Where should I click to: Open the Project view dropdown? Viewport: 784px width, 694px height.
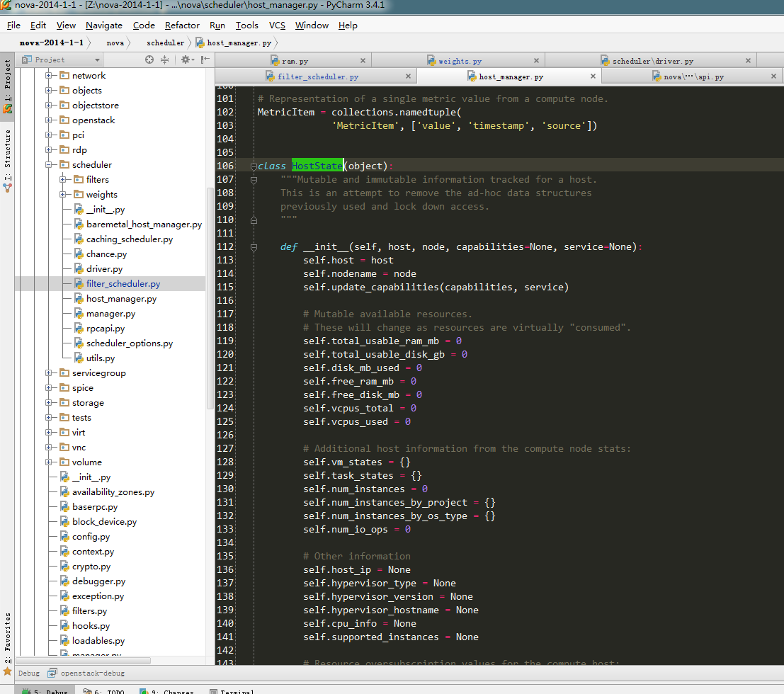coord(97,60)
